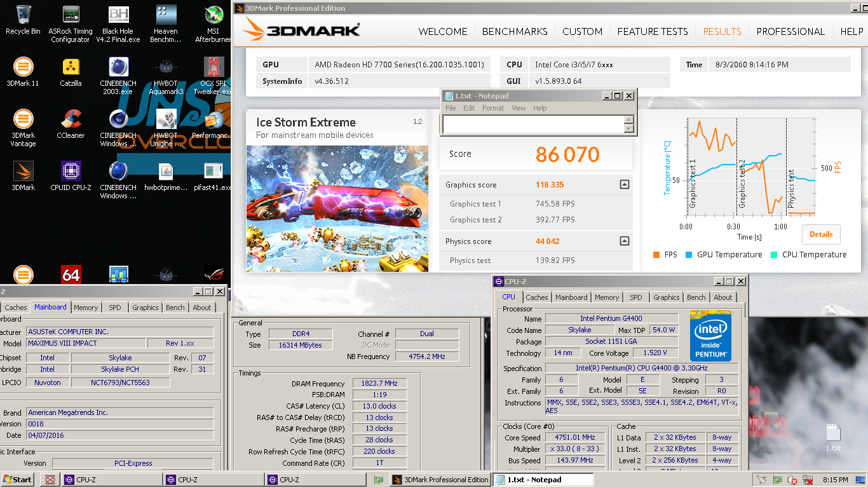The width and height of the screenshot is (868, 488).
Task: Click the MAXIMUS VIII IMPACT model field
Action: [85, 343]
